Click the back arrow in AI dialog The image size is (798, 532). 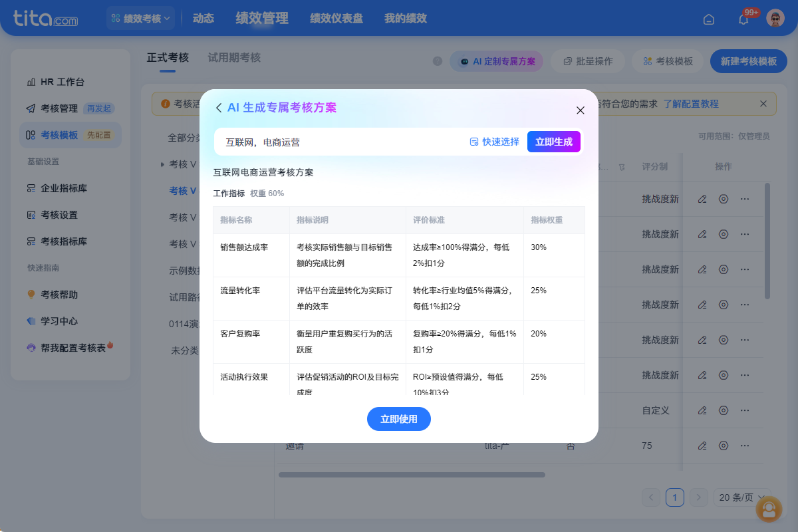pyautogui.click(x=219, y=108)
